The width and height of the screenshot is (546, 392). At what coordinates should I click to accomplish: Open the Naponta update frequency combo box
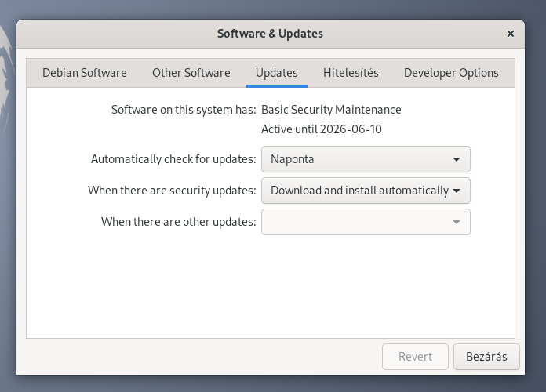(366, 159)
